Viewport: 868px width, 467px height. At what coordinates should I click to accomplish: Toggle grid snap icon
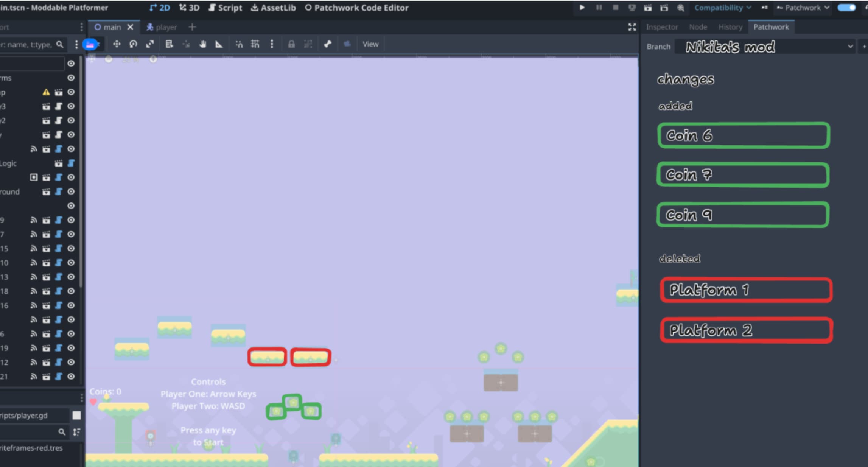[x=255, y=44]
